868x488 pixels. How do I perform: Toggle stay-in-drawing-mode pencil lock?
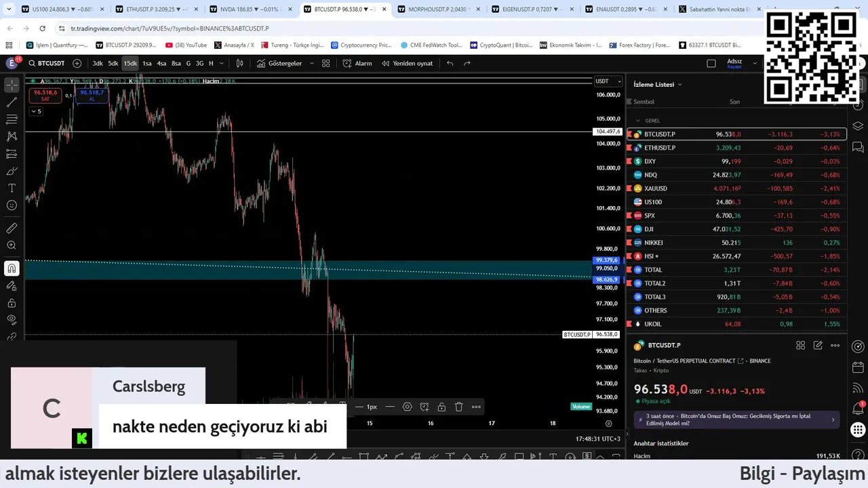coord(12,285)
